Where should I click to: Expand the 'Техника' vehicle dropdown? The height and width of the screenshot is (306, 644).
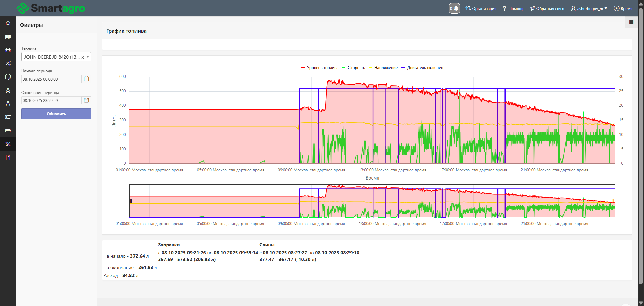(88, 57)
